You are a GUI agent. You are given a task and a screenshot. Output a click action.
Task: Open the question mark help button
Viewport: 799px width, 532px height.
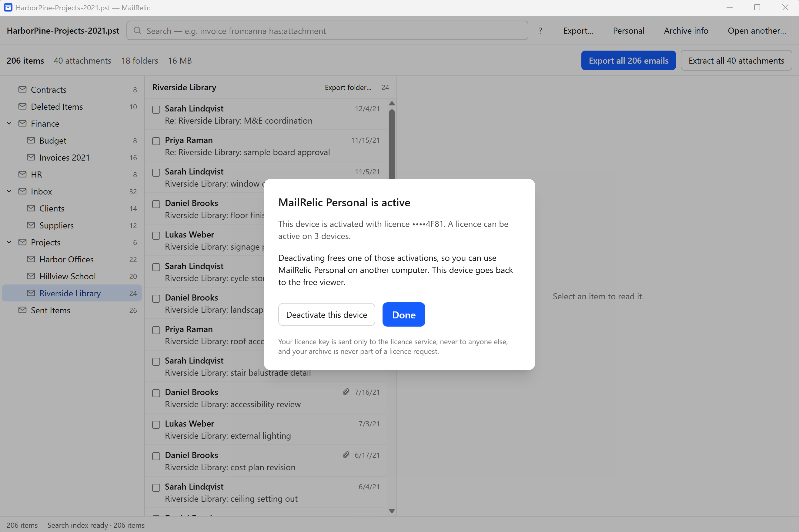click(540, 31)
